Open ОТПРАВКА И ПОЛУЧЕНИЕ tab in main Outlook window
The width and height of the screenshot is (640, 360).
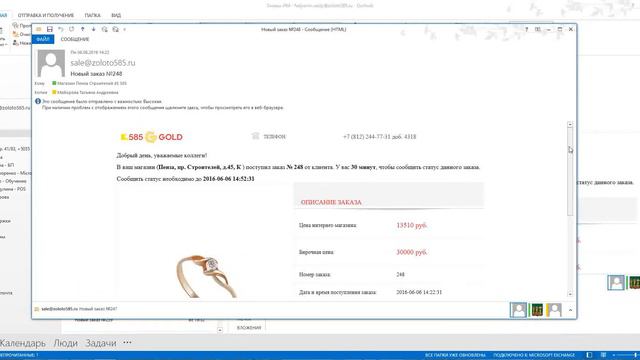point(46,15)
